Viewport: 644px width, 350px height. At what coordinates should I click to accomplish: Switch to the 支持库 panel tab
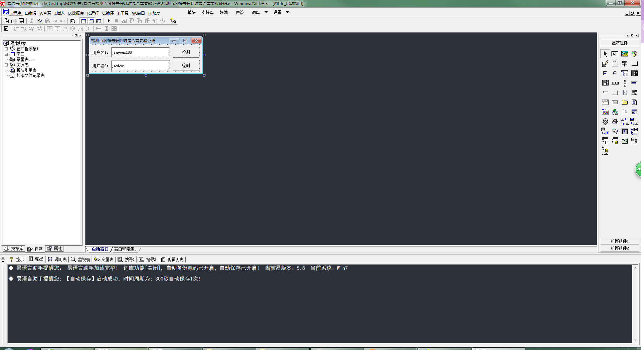click(x=14, y=249)
